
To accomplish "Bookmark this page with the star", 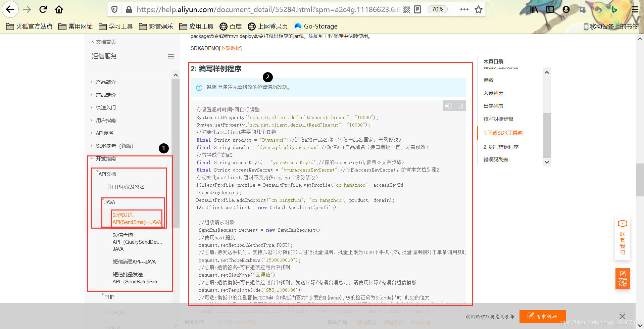I will (479, 9).
